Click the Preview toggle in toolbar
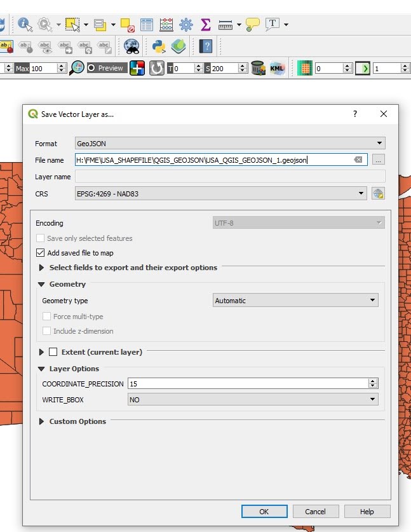This screenshot has width=411, height=532. click(105, 68)
